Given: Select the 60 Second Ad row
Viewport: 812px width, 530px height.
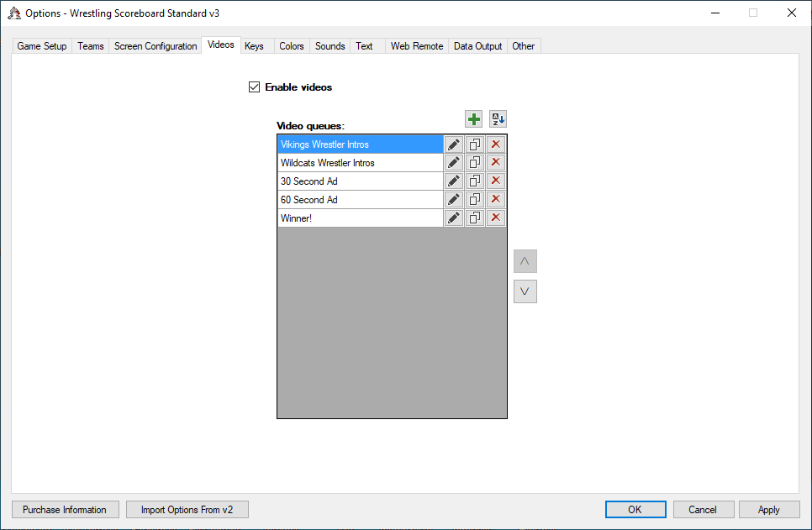Looking at the screenshot, I should [361, 199].
